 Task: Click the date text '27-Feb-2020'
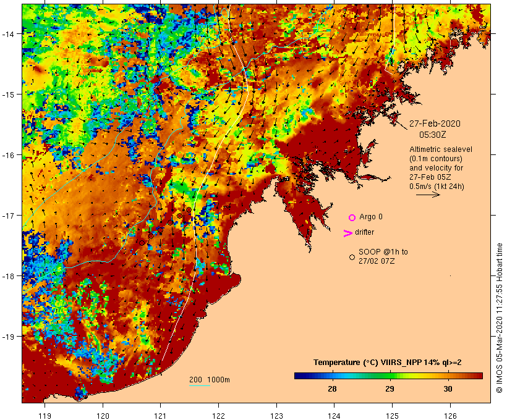[435, 124]
